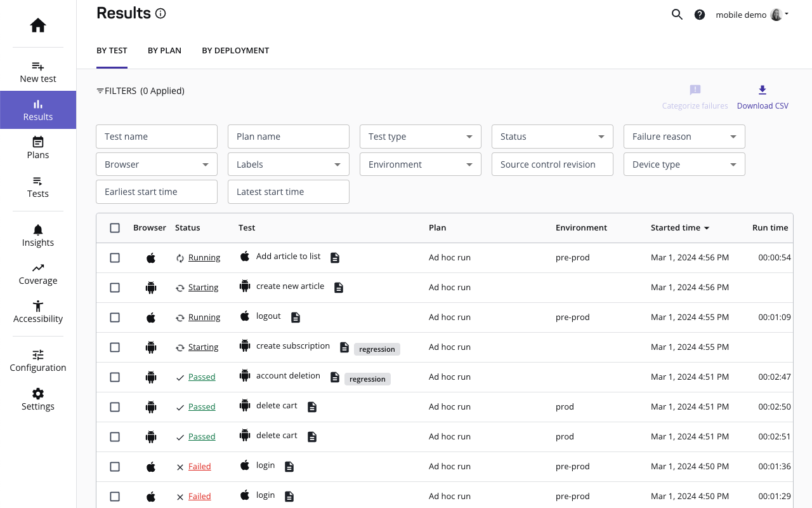812x508 pixels.
Task: Click Latest start time field
Action: coord(289,192)
